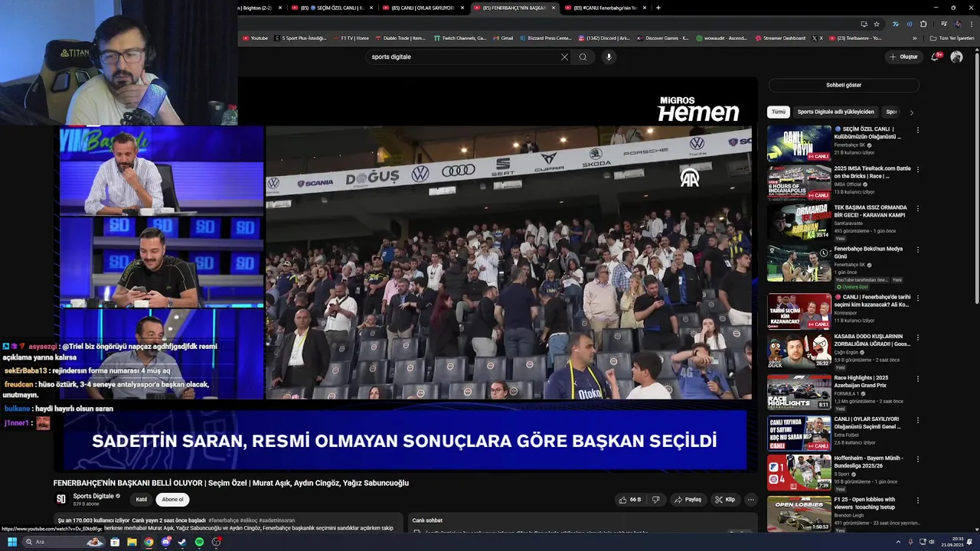Viewport: 980px width, 551px height.
Task: Share the video via Paylaş
Action: click(688, 500)
